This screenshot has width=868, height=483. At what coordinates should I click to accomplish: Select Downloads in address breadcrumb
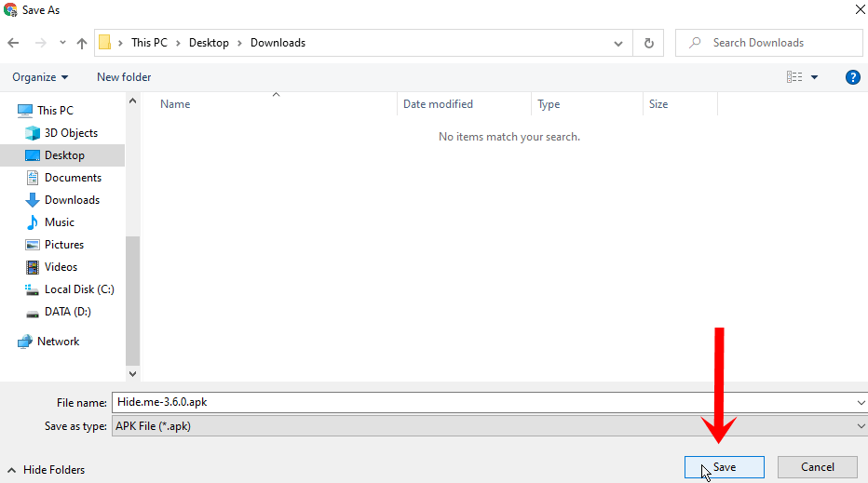click(278, 43)
